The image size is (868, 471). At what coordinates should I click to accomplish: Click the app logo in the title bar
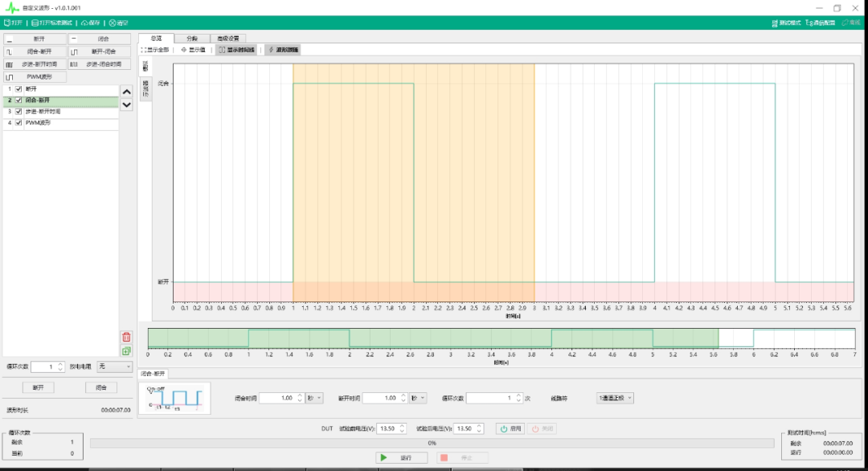click(x=11, y=8)
